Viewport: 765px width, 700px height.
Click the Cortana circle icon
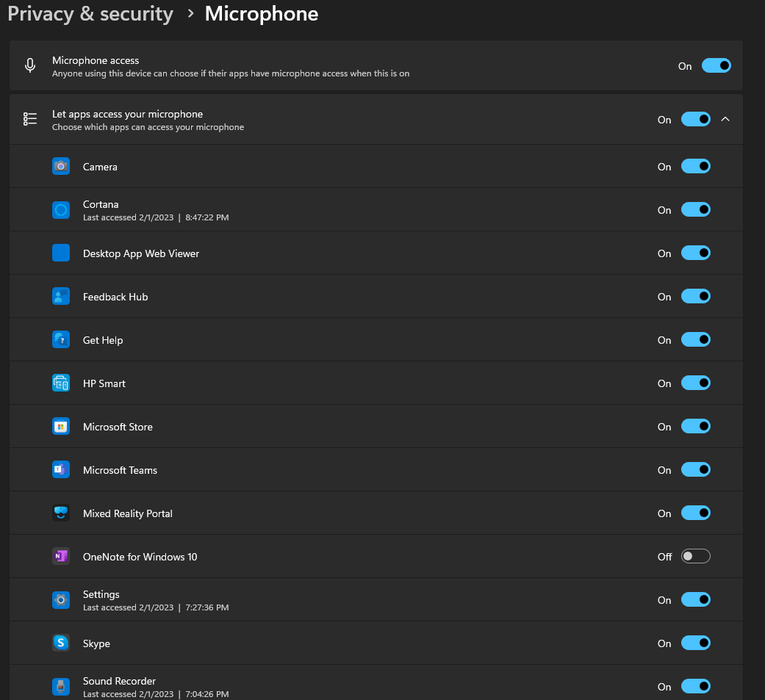point(61,210)
